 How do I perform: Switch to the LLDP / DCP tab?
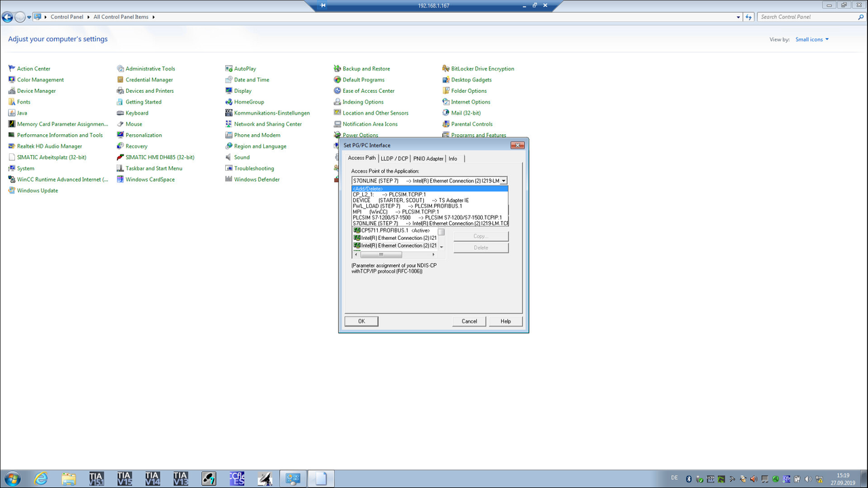pyautogui.click(x=394, y=159)
